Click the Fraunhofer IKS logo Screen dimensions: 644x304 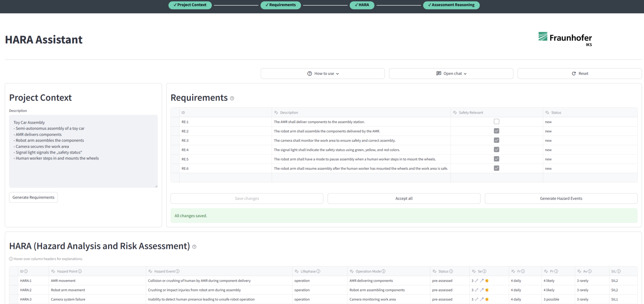click(565, 39)
